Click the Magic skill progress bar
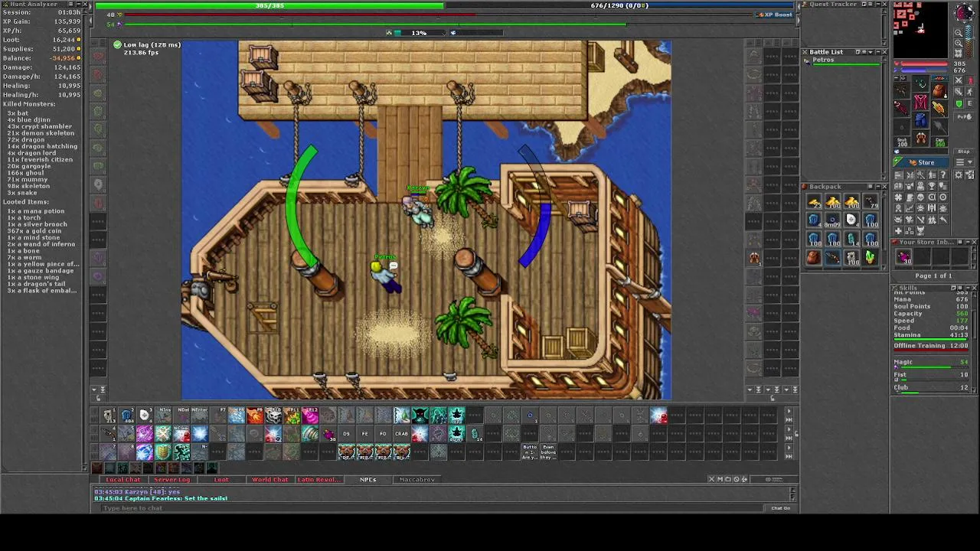Screen dimensions: 980x551 [934, 367]
